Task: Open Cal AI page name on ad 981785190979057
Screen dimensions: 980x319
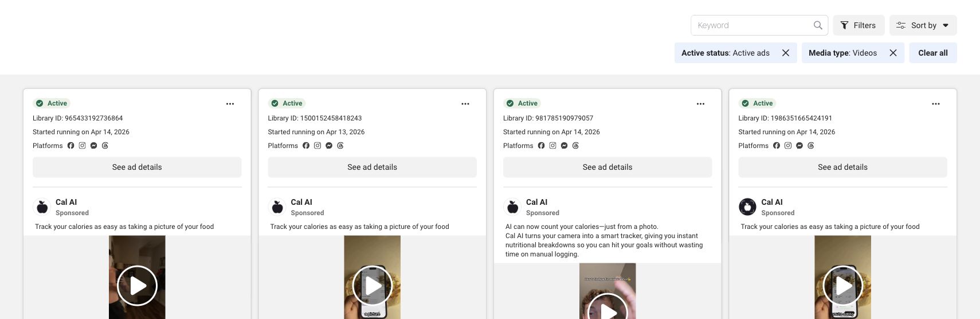Action: (x=536, y=202)
